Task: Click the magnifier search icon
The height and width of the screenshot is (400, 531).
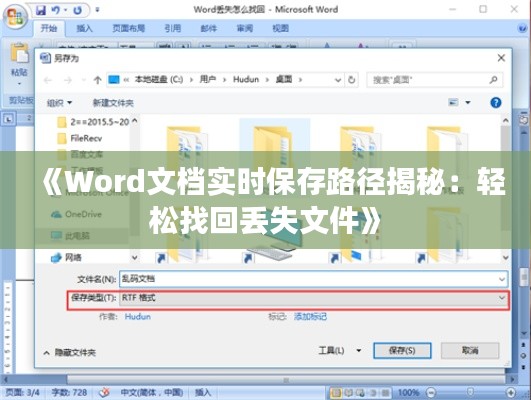Action: click(x=493, y=80)
